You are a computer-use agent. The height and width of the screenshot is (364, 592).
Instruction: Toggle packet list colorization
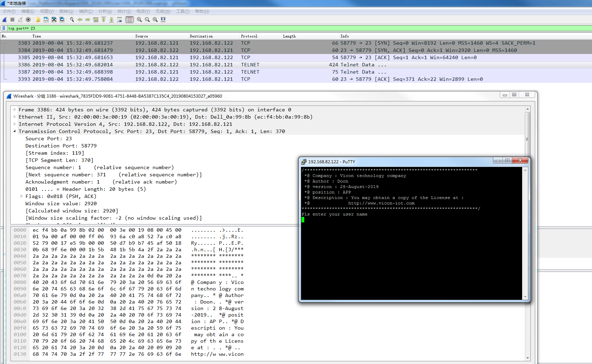tap(129, 20)
